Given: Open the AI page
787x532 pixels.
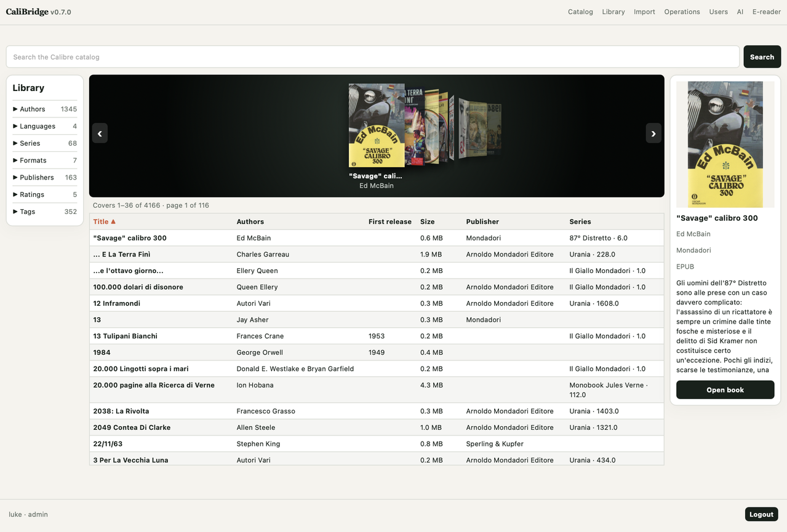Looking at the screenshot, I should 740,12.
